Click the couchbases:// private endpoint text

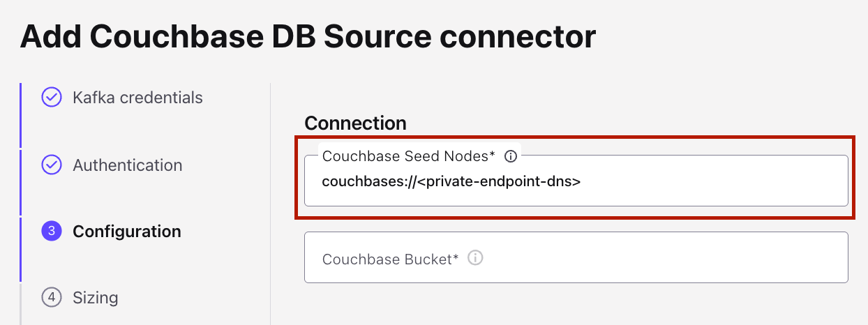pyautogui.click(x=451, y=182)
